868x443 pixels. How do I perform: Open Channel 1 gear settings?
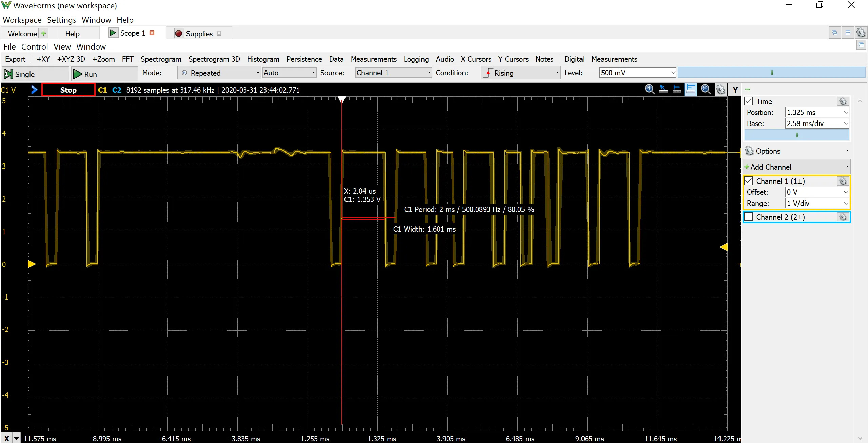tap(843, 181)
